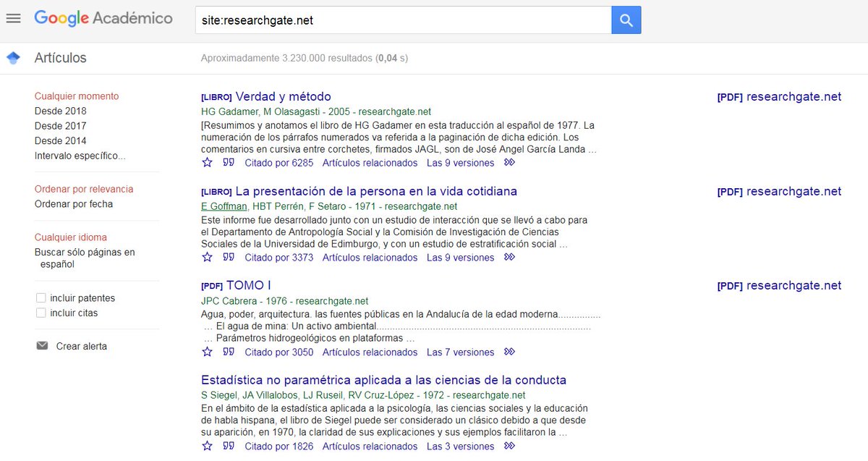The height and width of the screenshot is (461, 868).
Task: Filter results 'Desde 2017'
Action: [x=61, y=126]
